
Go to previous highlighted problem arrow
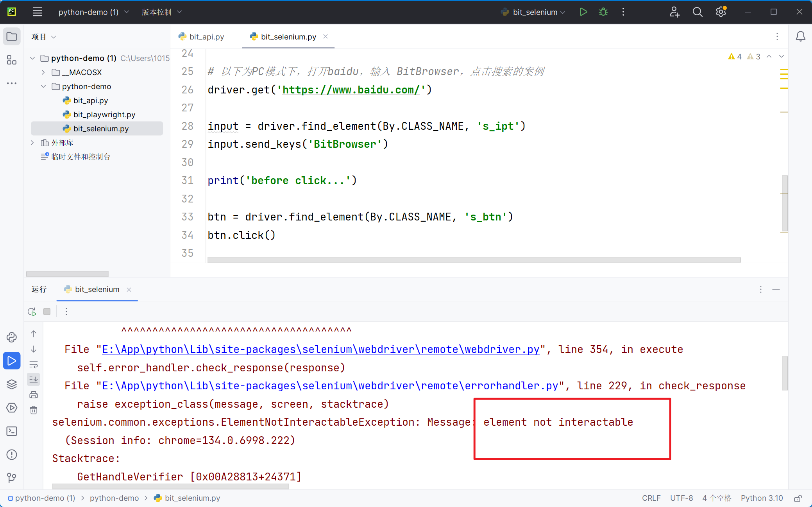(x=769, y=57)
